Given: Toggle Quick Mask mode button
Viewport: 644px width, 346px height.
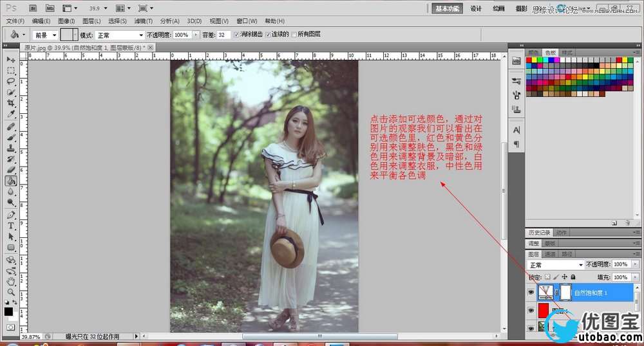Looking at the screenshot, I should pyautogui.click(x=11, y=327).
